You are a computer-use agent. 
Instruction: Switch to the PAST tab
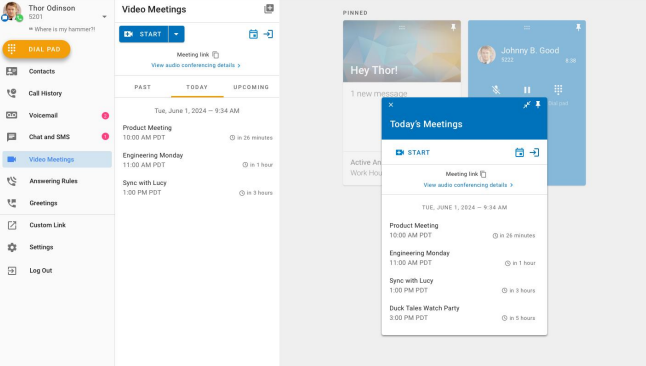coord(143,87)
